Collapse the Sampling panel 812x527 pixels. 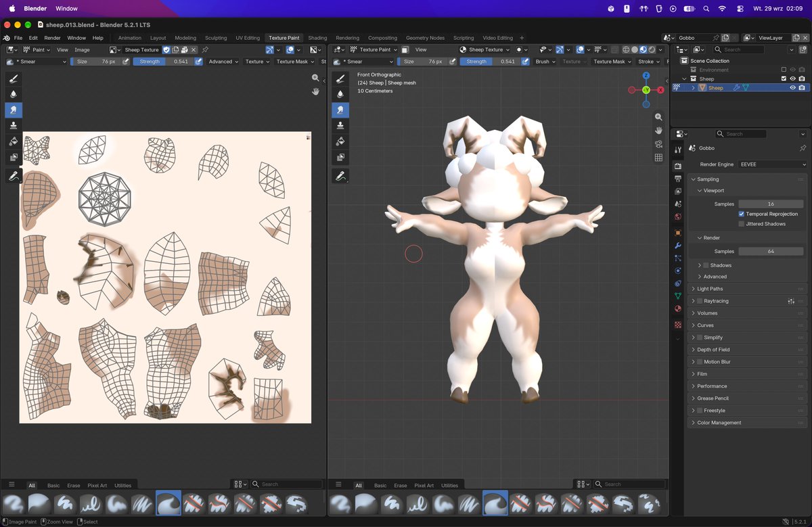click(x=748, y=179)
